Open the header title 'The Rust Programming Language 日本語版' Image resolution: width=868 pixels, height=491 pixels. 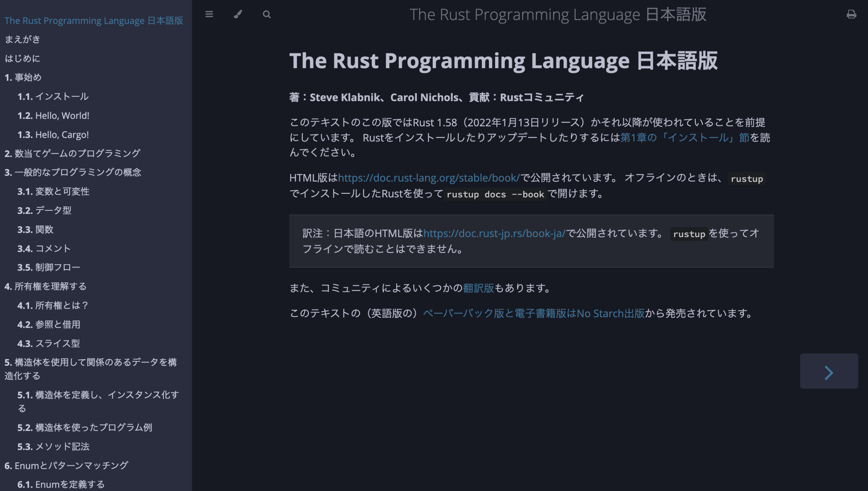click(x=558, y=15)
